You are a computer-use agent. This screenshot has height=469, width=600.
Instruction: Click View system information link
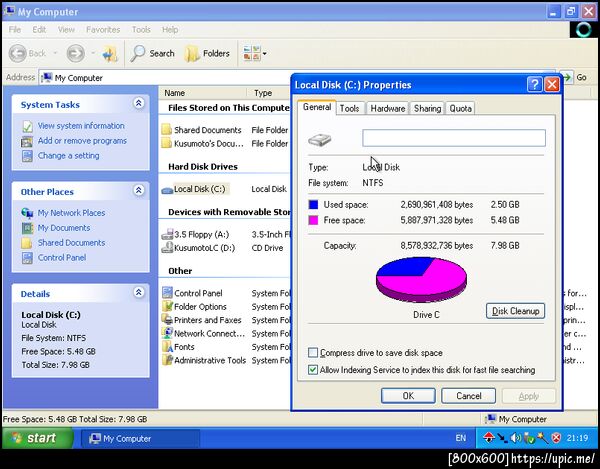[x=81, y=125]
